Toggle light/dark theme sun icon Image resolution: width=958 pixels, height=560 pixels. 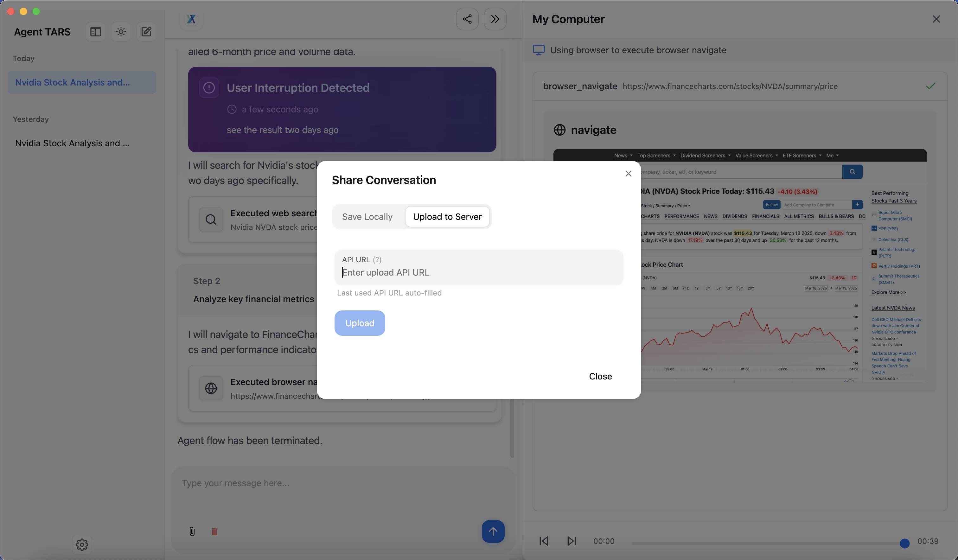coord(121,32)
